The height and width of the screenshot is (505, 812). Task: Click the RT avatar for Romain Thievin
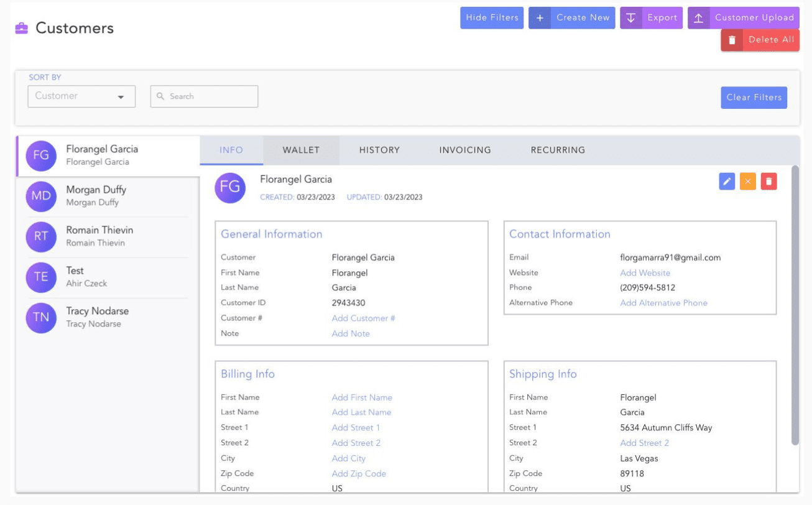click(41, 236)
